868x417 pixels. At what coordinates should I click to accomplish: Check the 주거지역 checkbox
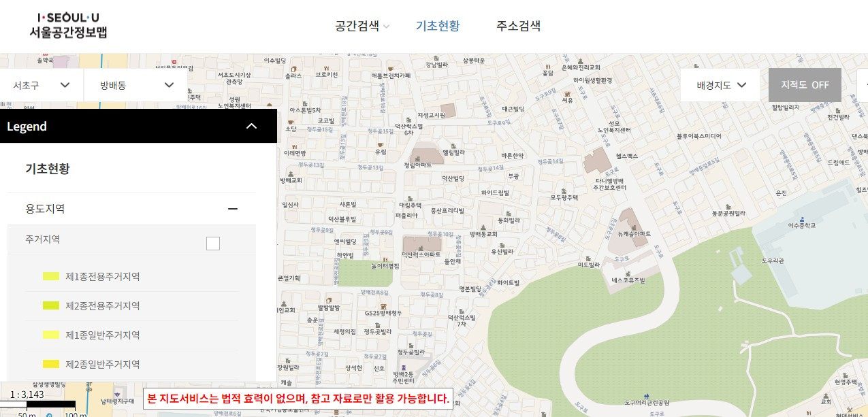[x=213, y=244]
